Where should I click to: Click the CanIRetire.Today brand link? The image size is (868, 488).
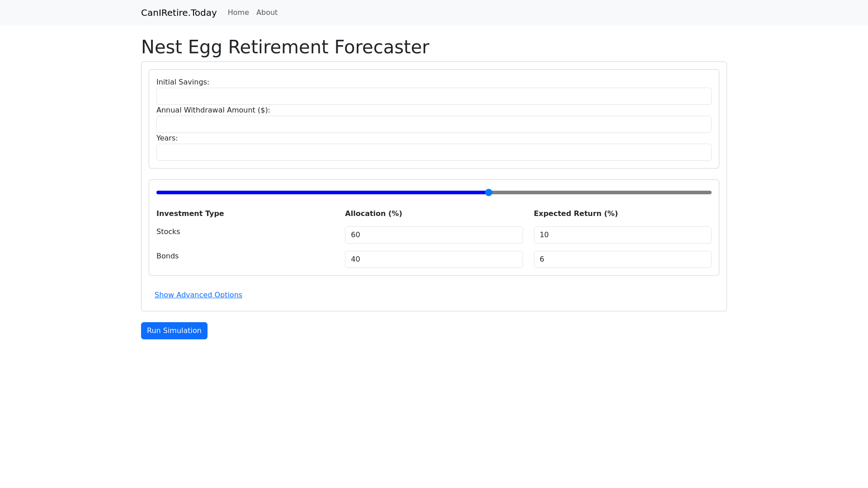coord(179,13)
